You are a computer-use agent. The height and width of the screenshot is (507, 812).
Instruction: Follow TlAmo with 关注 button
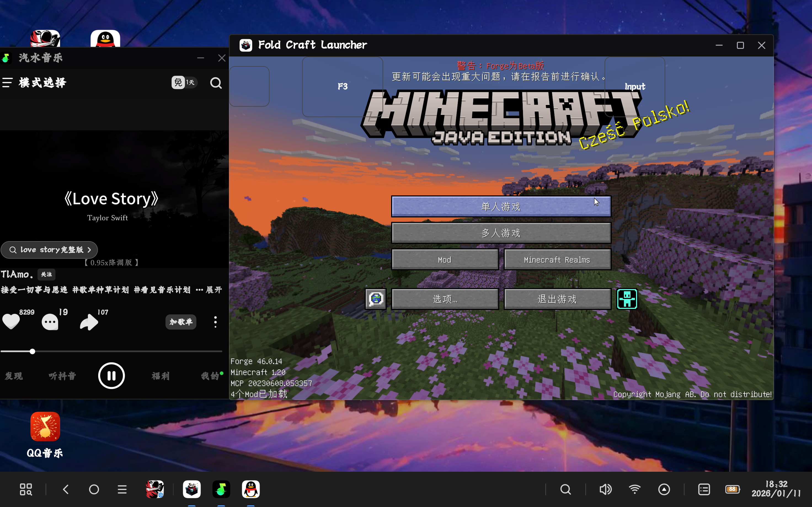[46, 274]
